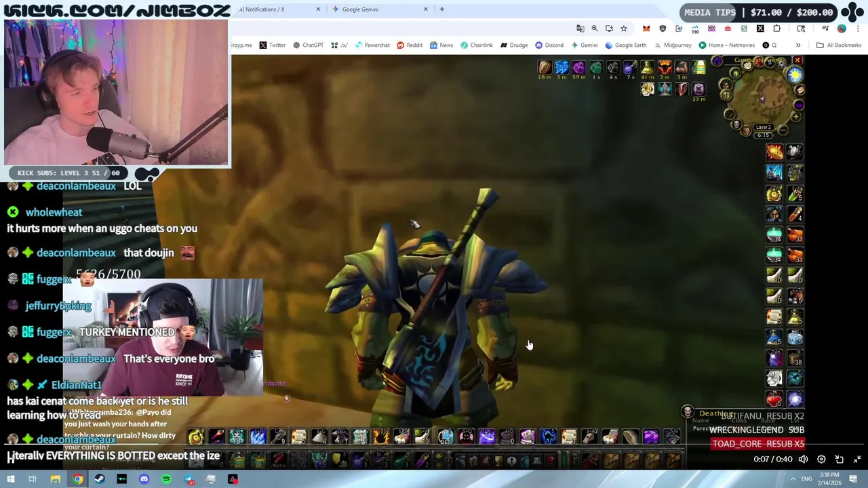Open the Midjourney bookmark

(672, 45)
